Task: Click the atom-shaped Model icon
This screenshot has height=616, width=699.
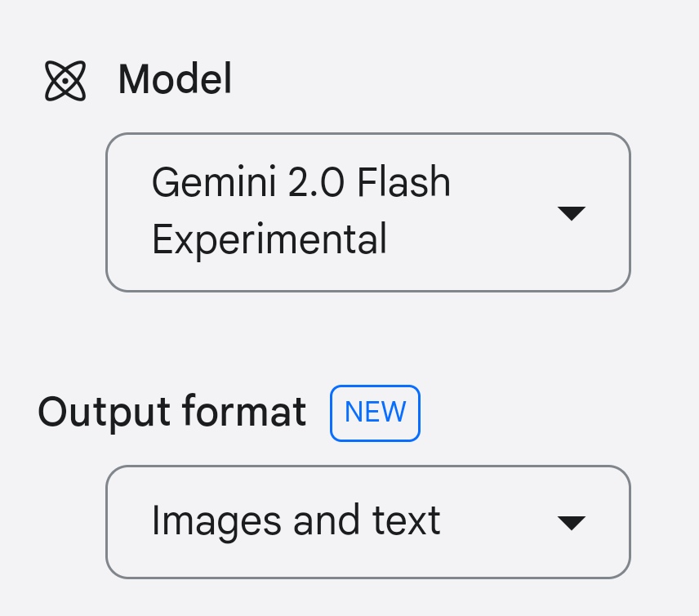Action: pos(65,81)
